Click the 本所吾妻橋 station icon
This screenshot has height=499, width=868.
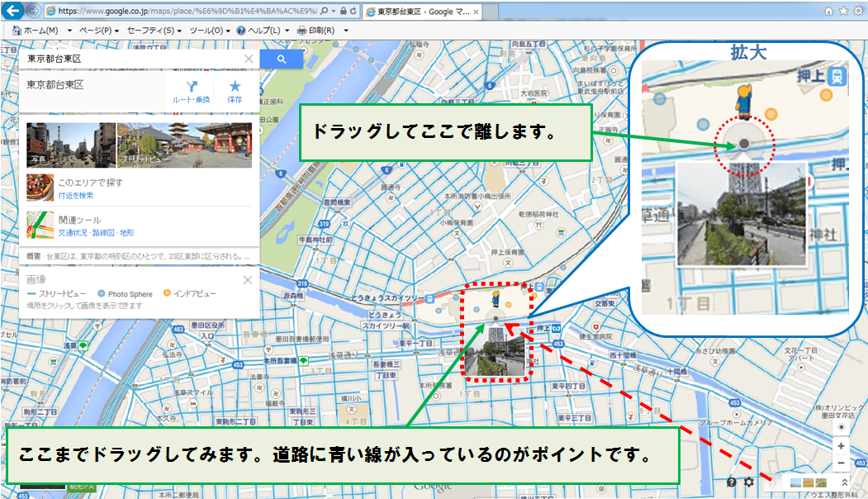pyautogui.click(x=303, y=360)
